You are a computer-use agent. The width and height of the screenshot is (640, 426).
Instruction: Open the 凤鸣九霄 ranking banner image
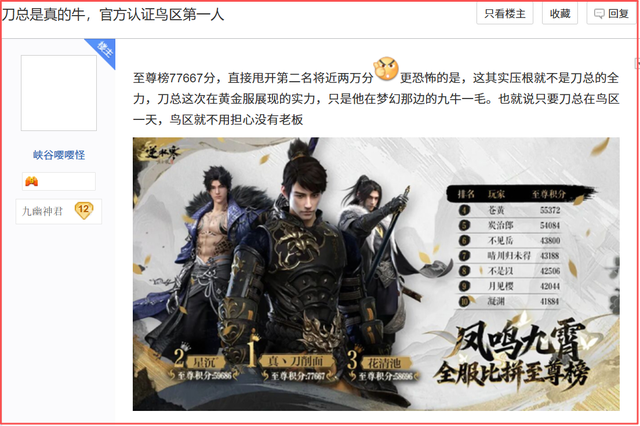coord(376,274)
